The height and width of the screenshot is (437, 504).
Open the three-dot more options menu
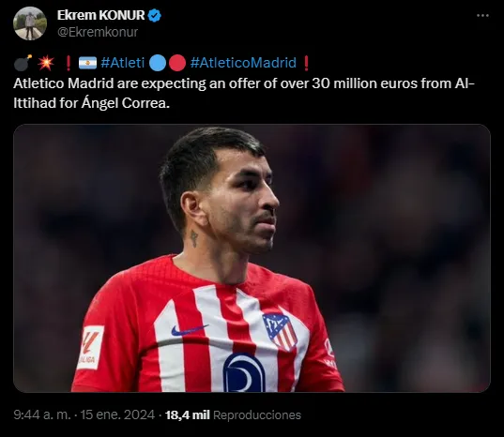click(482, 15)
